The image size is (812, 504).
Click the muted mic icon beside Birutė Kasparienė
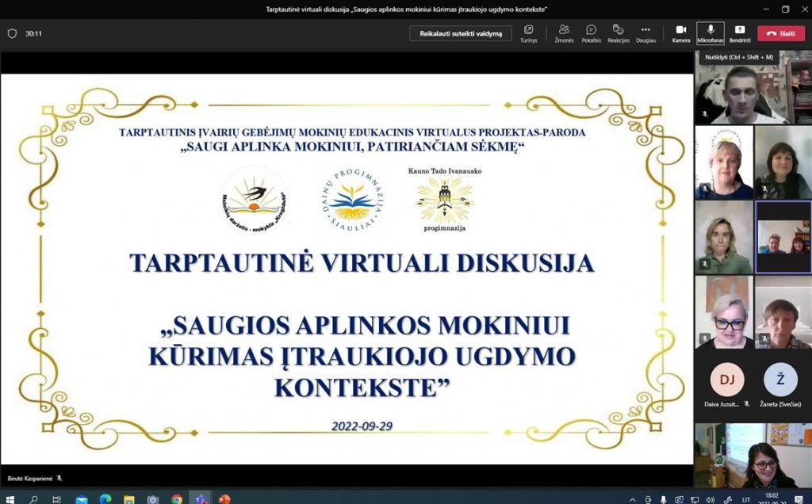[59, 478]
